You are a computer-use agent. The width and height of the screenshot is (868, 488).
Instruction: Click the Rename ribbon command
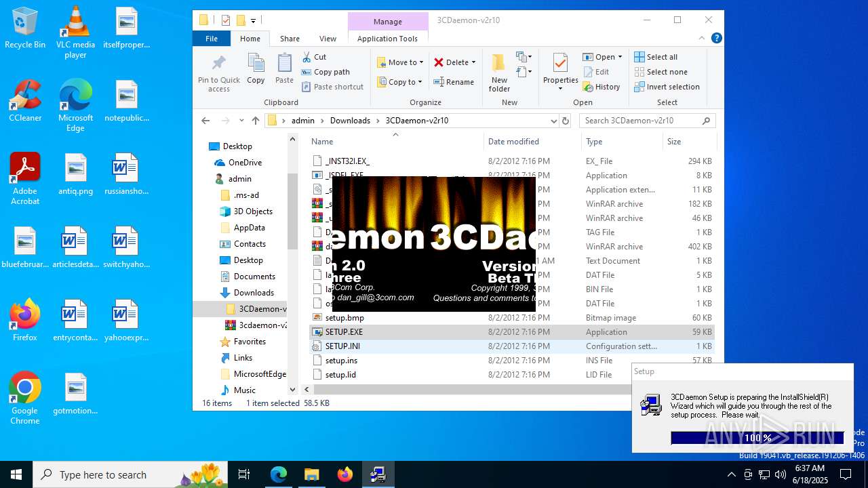pos(454,82)
